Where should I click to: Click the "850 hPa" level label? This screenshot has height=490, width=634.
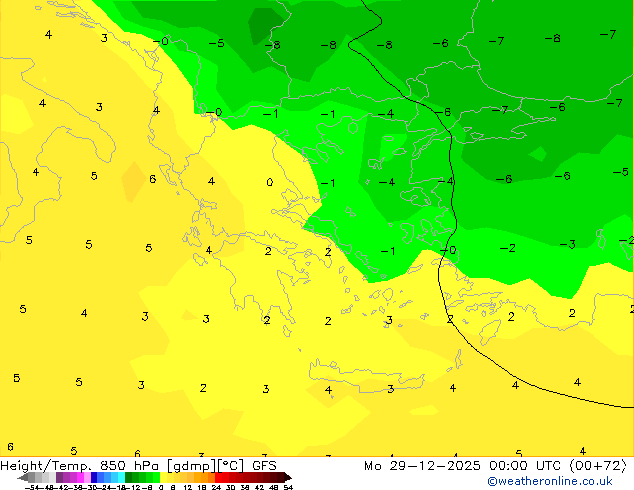coord(131,465)
